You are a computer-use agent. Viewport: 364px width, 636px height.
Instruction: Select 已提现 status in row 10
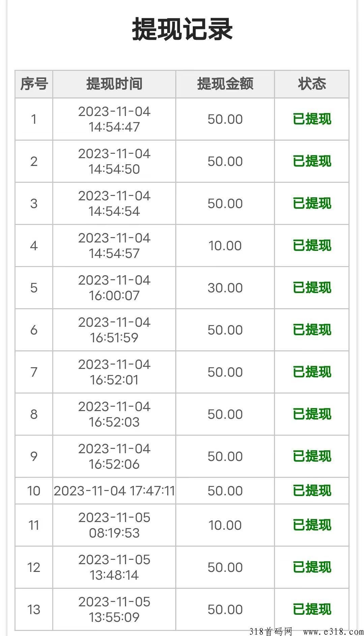pyautogui.click(x=312, y=491)
